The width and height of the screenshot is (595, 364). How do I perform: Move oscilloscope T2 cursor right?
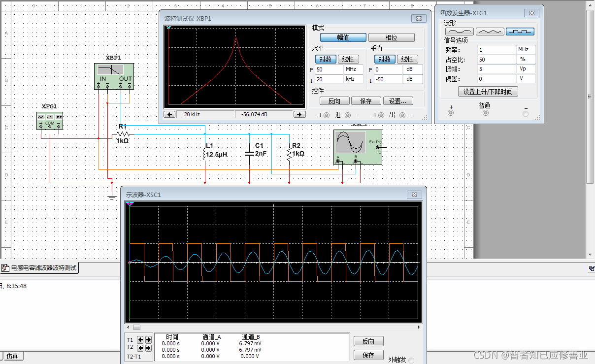pyautogui.click(x=148, y=347)
